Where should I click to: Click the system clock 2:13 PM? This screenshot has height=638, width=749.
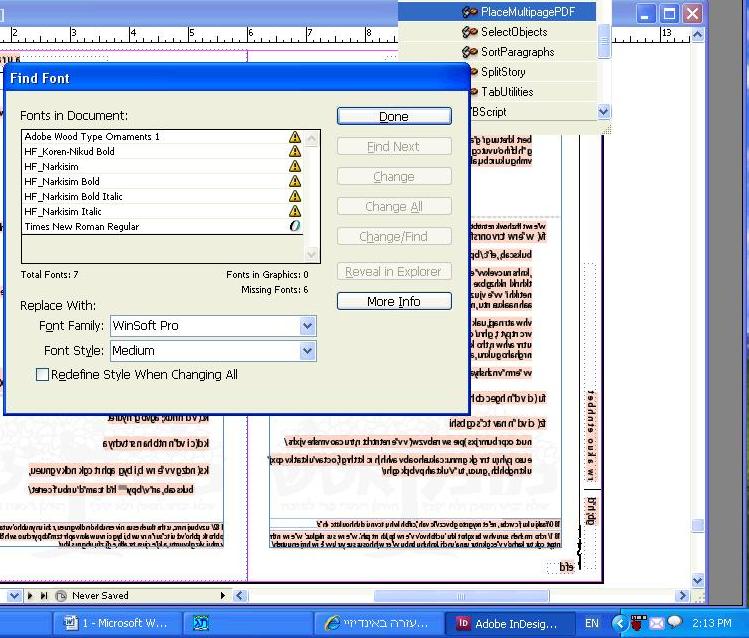point(712,623)
